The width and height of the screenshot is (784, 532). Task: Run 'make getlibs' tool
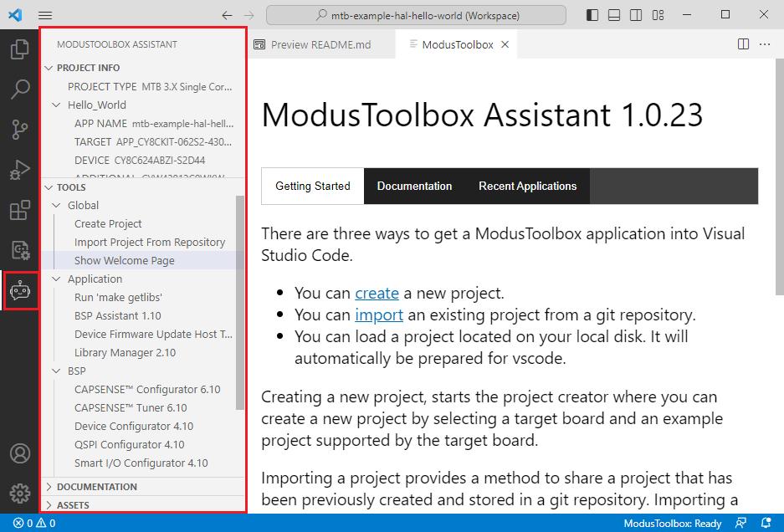point(118,298)
